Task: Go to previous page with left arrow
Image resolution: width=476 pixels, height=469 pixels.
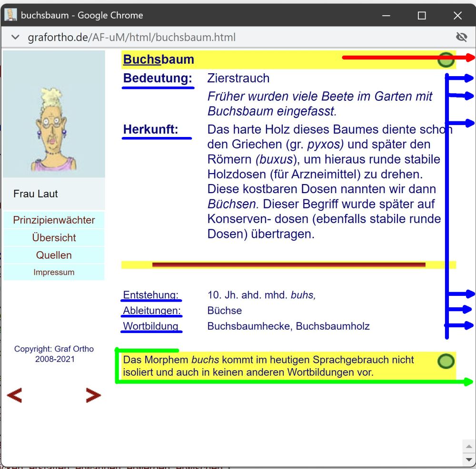Action: [x=14, y=395]
